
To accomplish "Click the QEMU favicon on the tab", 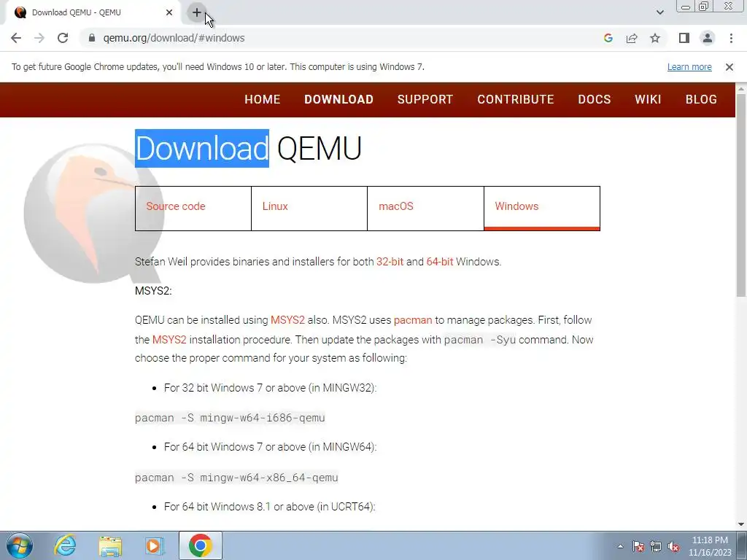I will [20, 13].
